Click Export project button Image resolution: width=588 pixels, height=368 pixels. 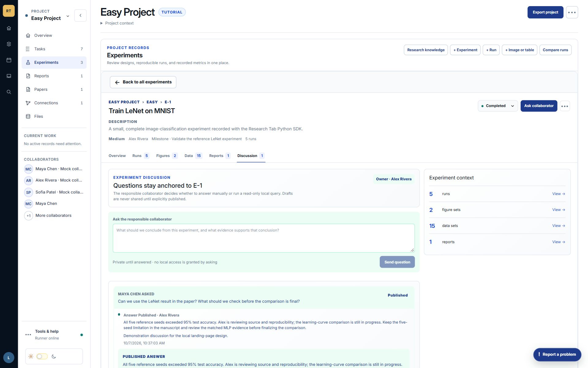[545, 12]
